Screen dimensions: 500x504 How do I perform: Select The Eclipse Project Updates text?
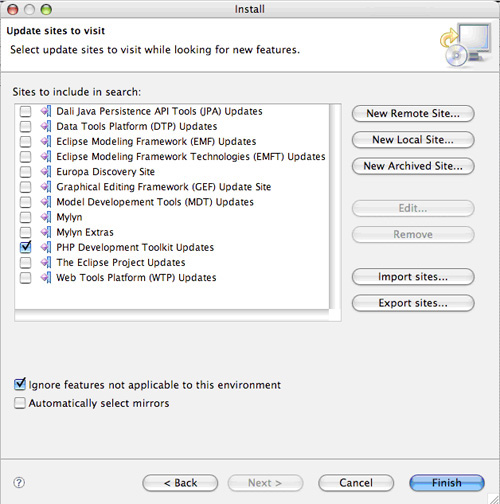tap(121, 262)
